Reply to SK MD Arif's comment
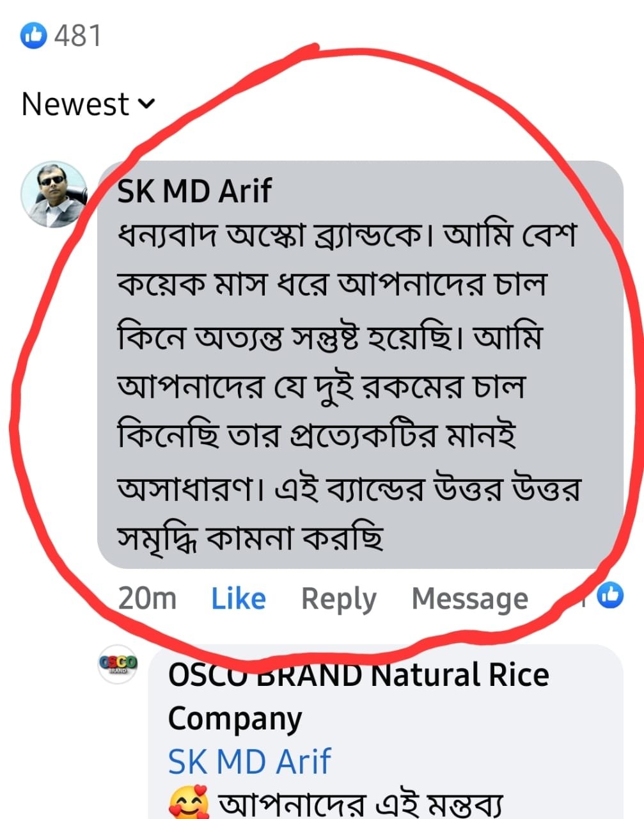Image resolution: width=644 pixels, height=819 pixels. [x=338, y=599]
